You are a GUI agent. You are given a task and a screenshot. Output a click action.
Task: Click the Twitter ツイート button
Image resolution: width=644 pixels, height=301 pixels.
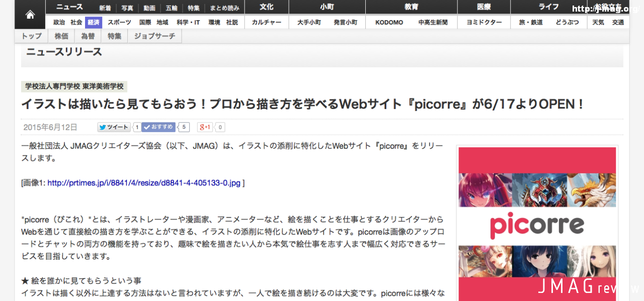point(114,127)
